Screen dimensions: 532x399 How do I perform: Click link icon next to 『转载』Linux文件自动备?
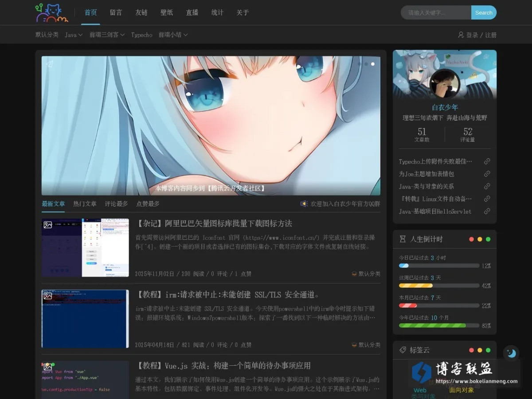[x=487, y=199]
